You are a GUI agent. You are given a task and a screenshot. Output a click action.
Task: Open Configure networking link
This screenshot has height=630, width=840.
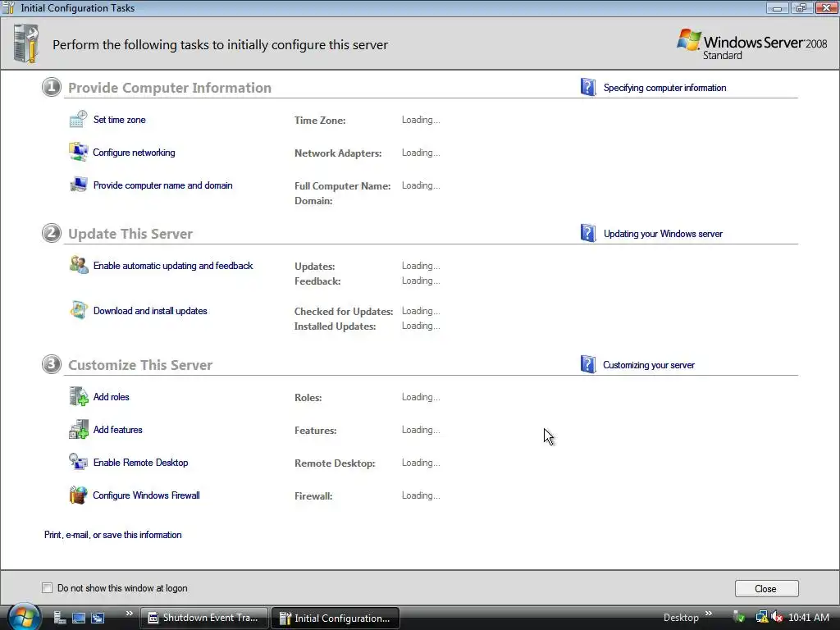[x=134, y=152]
